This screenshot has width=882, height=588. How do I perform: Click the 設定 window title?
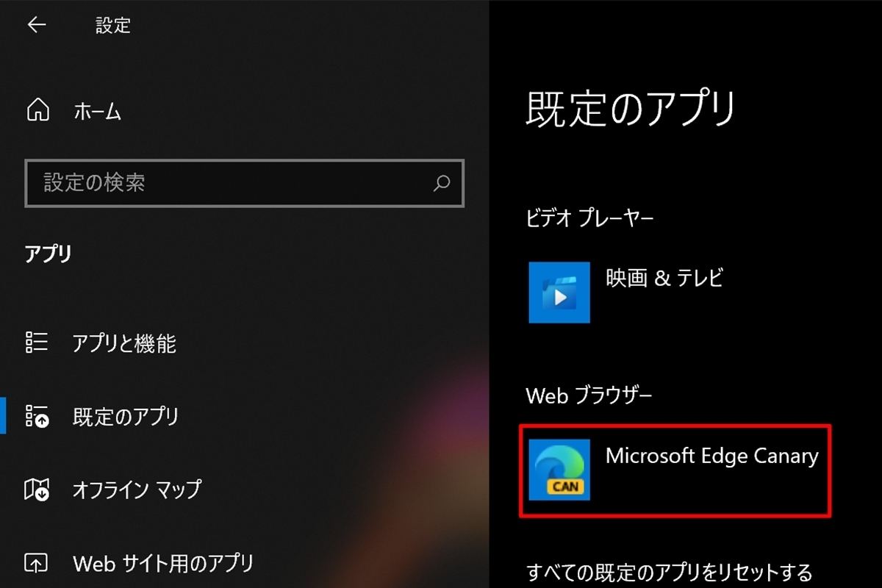point(113,26)
